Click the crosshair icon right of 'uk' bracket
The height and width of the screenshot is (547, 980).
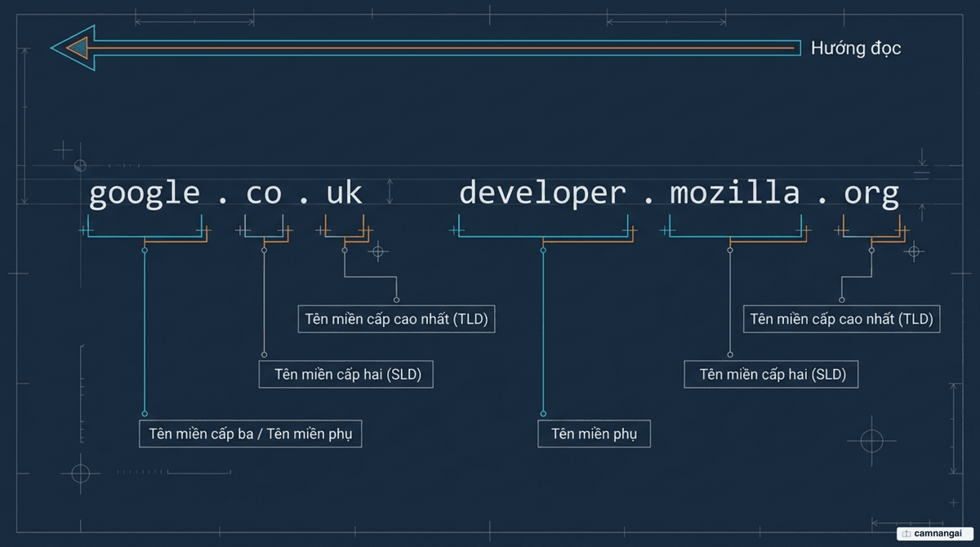(377, 251)
